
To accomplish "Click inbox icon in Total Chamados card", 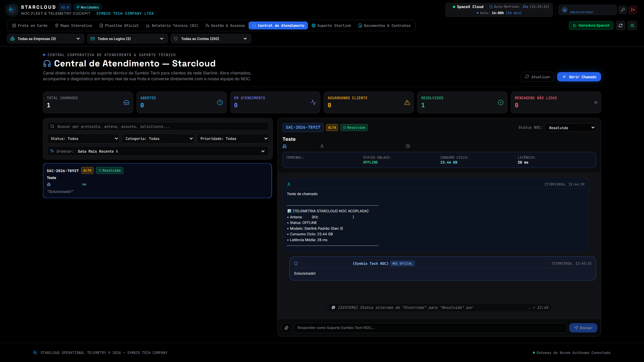I will pos(127,102).
